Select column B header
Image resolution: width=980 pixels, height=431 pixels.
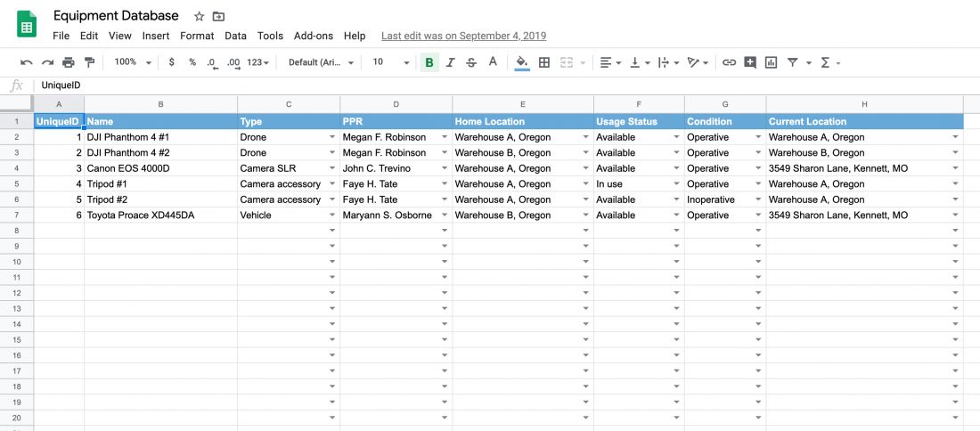point(160,104)
